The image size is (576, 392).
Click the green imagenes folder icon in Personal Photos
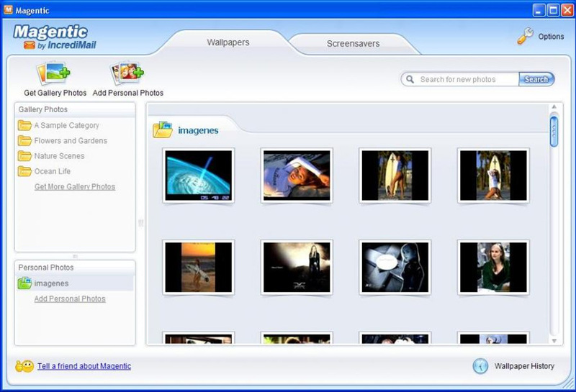click(x=24, y=283)
